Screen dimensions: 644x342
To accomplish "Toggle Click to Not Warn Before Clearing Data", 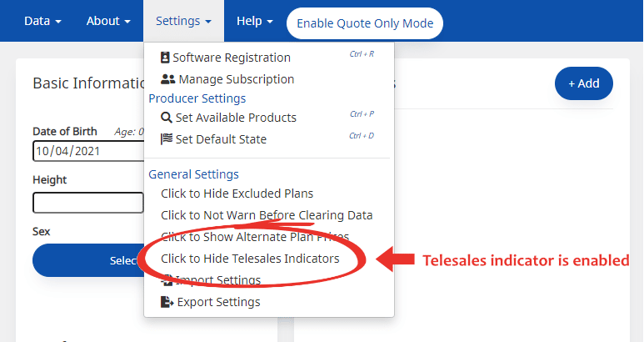I will (267, 215).
